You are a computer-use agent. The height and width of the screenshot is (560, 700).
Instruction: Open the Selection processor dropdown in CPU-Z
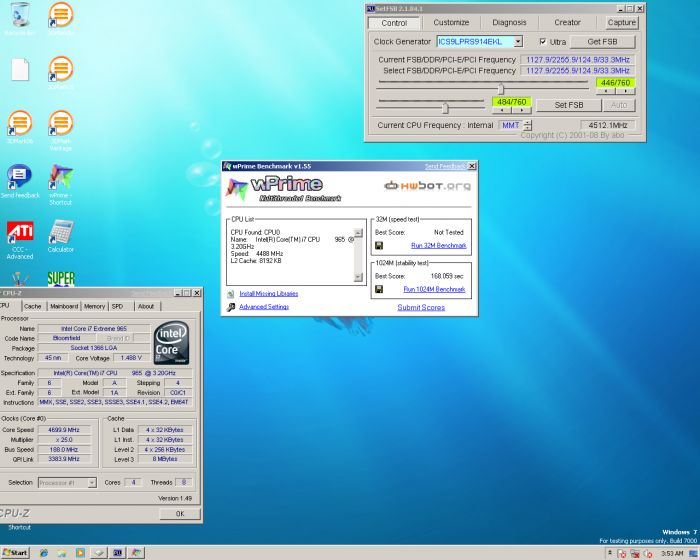[92, 483]
